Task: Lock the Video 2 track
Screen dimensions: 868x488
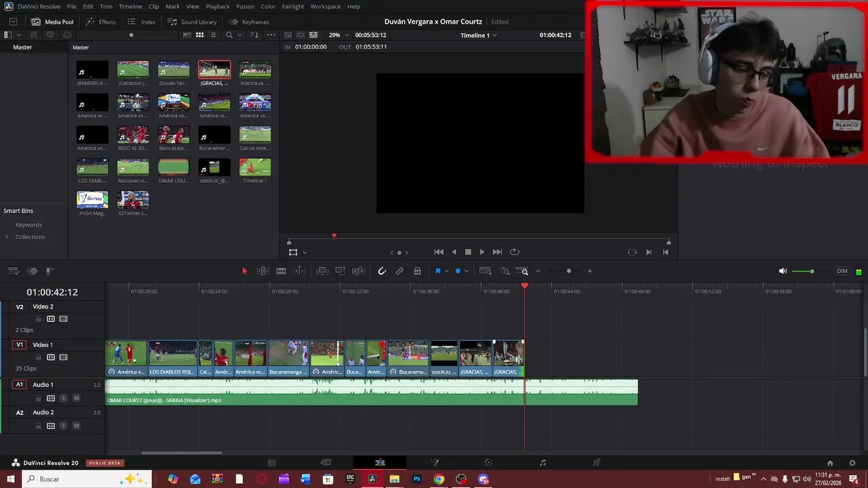Action: (38, 319)
